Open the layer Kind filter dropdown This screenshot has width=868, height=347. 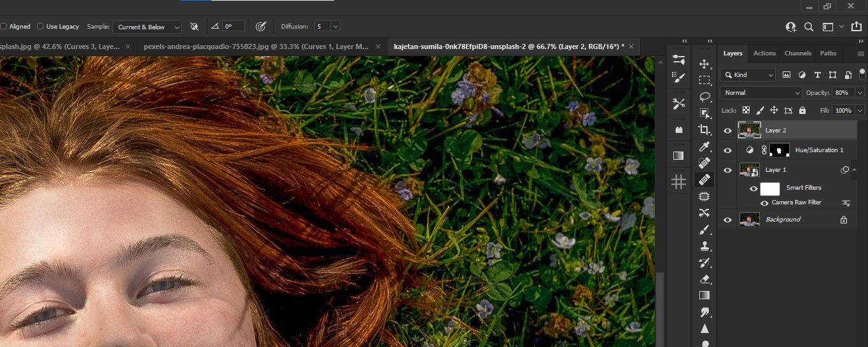pyautogui.click(x=748, y=74)
